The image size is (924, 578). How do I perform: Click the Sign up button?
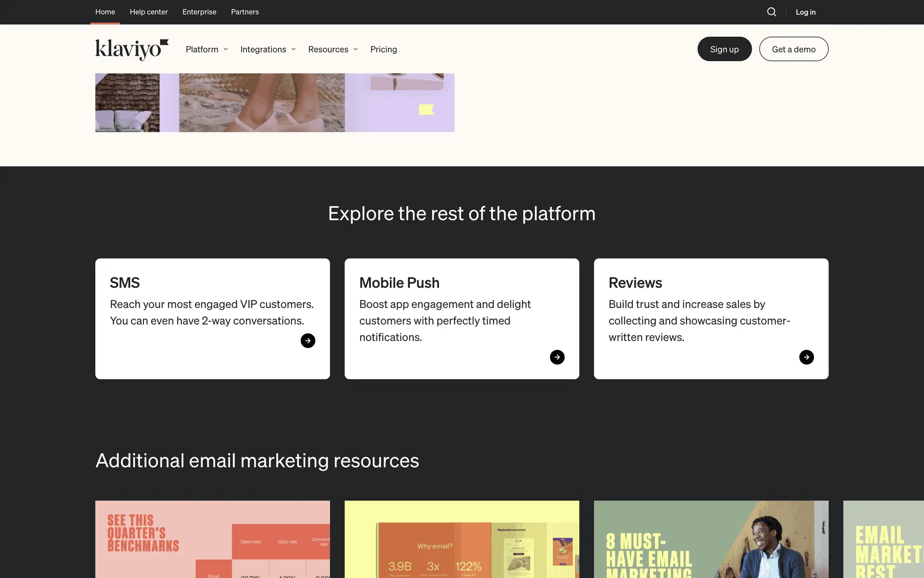point(724,49)
